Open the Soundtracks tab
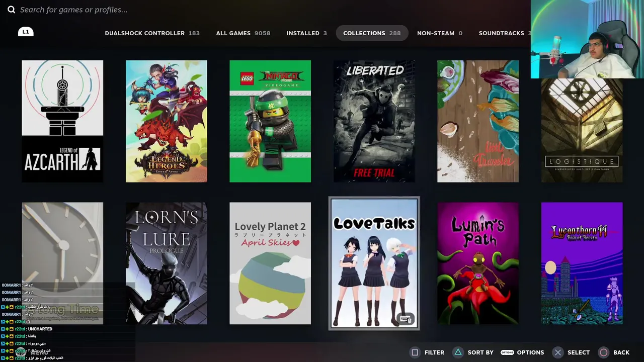 [x=505, y=33]
